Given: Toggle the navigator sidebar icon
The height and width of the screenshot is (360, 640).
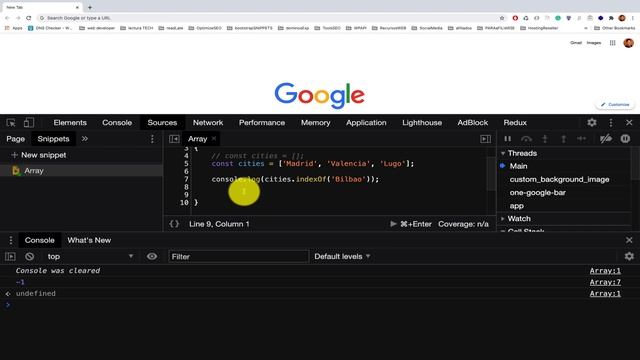Looking at the screenshot, I should click(x=174, y=139).
